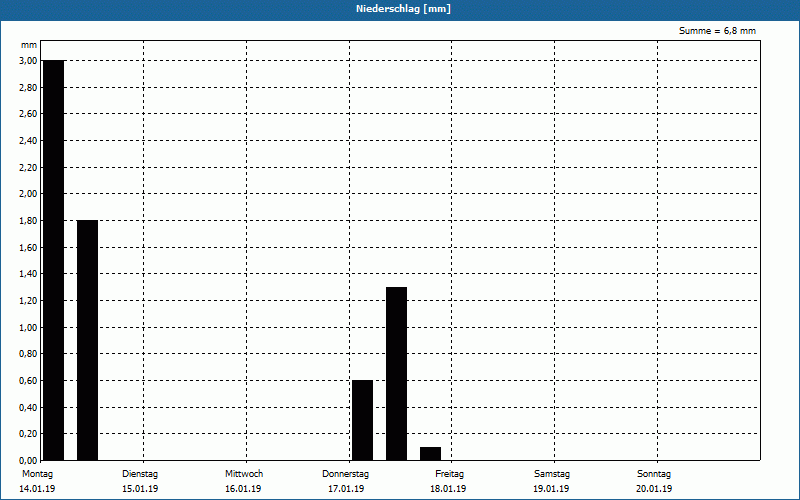800x500 pixels.
Task: Click the 1,20 y-axis value
Action: click(x=28, y=301)
